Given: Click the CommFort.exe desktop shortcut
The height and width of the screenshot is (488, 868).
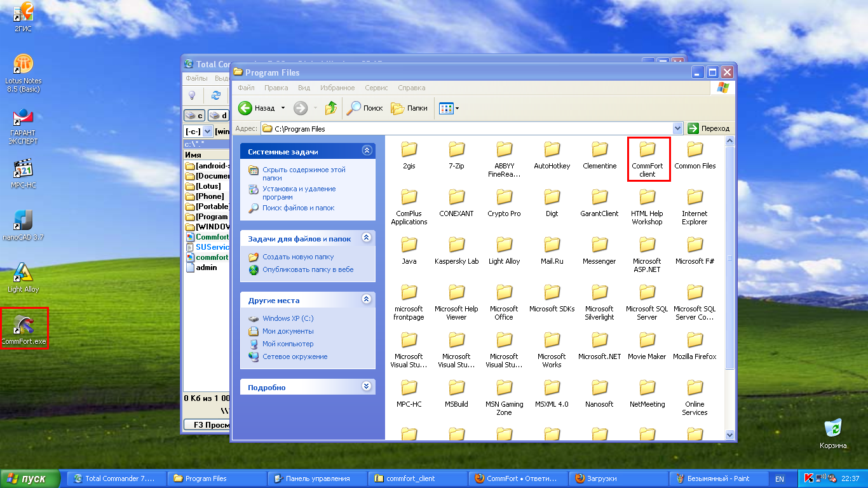Looking at the screenshot, I should [x=24, y=325].
